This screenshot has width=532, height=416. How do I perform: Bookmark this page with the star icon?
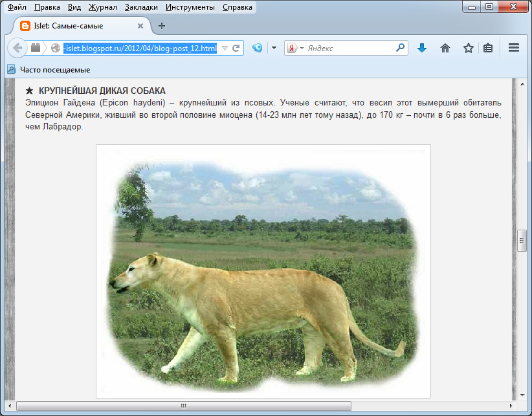(468, 48)
